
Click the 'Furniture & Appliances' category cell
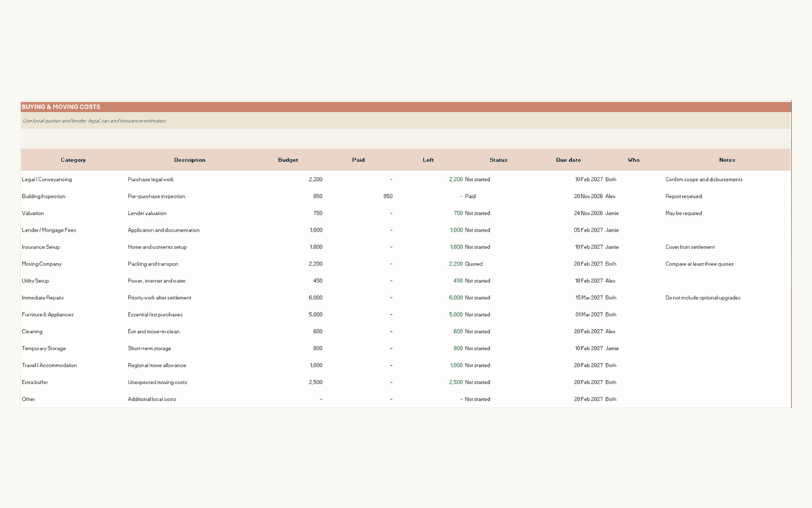coord(47,315)
